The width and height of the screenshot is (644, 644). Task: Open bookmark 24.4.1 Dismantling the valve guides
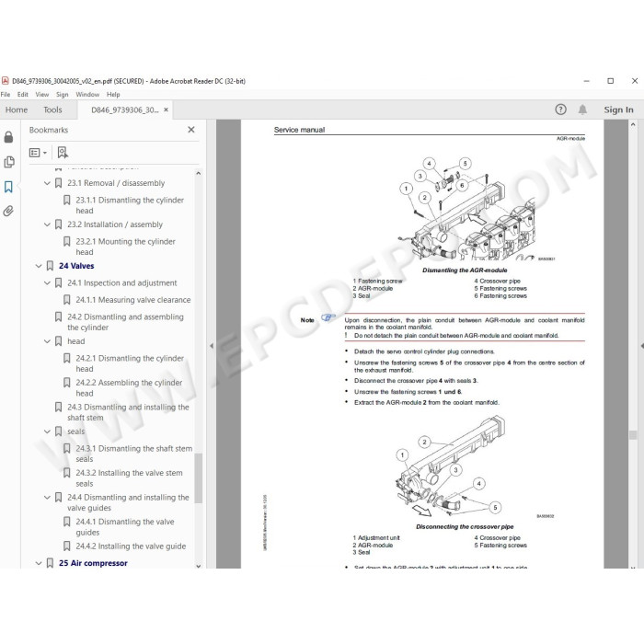pos(125,527)
